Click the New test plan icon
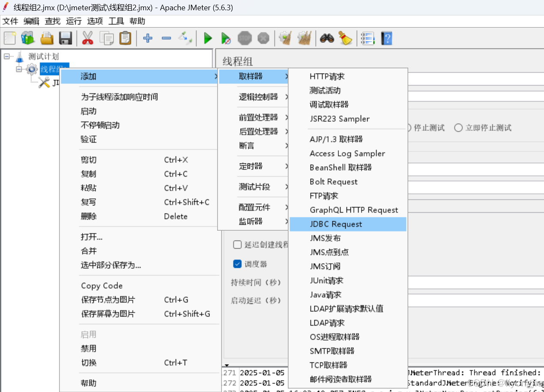 (x=9, y=39)
